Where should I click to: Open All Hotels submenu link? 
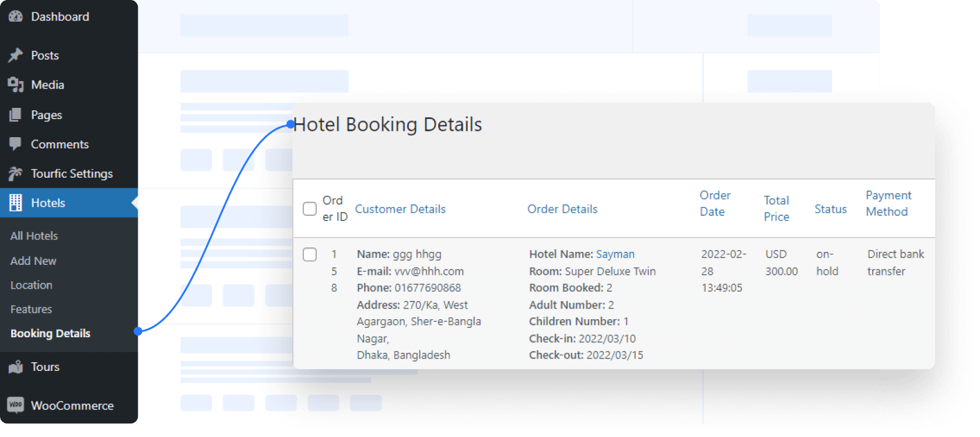pos(34,236)
